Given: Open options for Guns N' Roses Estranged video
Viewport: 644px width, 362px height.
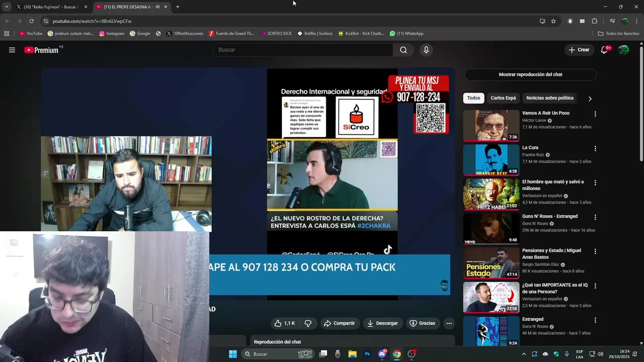Looking at the screenshot, I should pyautogui.click(x=595, y=217).
